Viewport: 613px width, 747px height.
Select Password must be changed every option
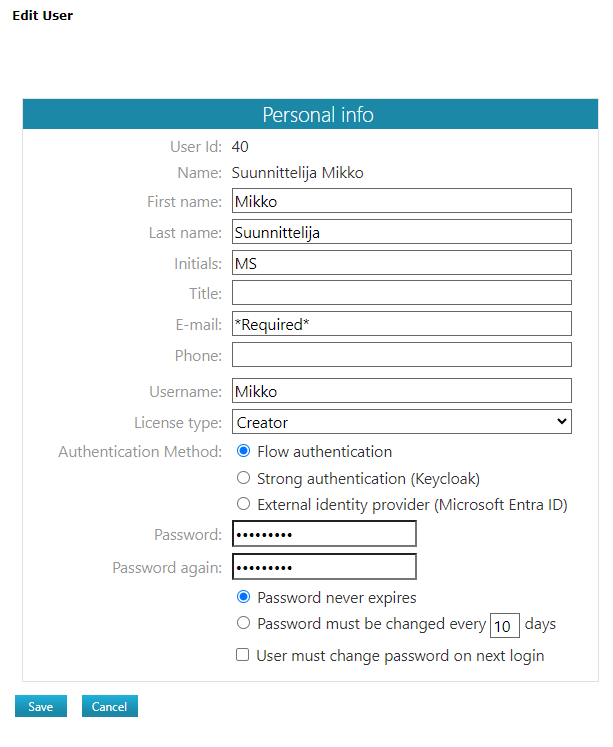pos(244,624)
